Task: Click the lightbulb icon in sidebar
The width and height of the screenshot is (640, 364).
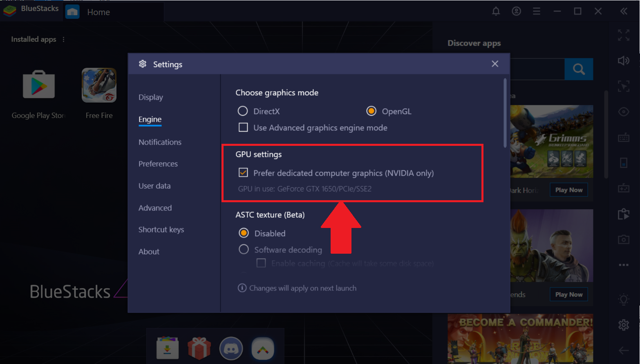Action: [x=624, y=299]
